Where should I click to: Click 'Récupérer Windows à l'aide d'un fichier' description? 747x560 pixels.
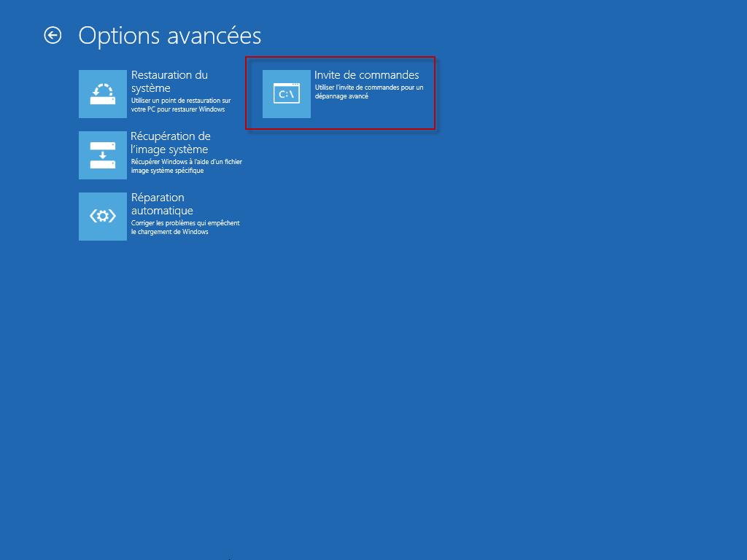coord(187,166)
